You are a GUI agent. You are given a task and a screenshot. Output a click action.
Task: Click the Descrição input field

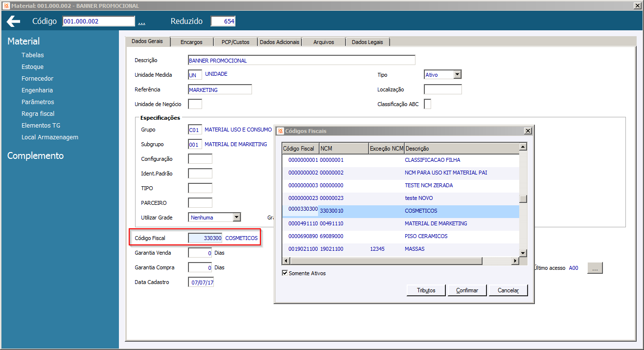pos(301,60)
